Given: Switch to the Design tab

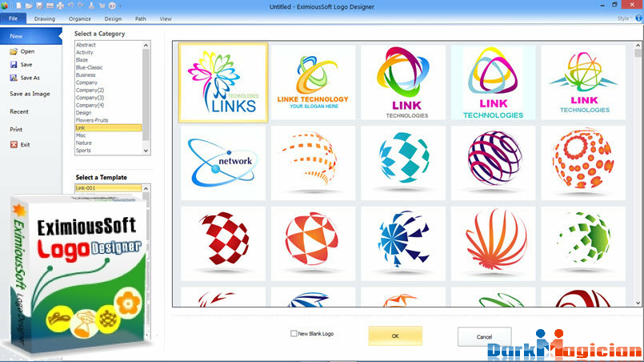Looking at the screenshot, I should click(113, 18).
